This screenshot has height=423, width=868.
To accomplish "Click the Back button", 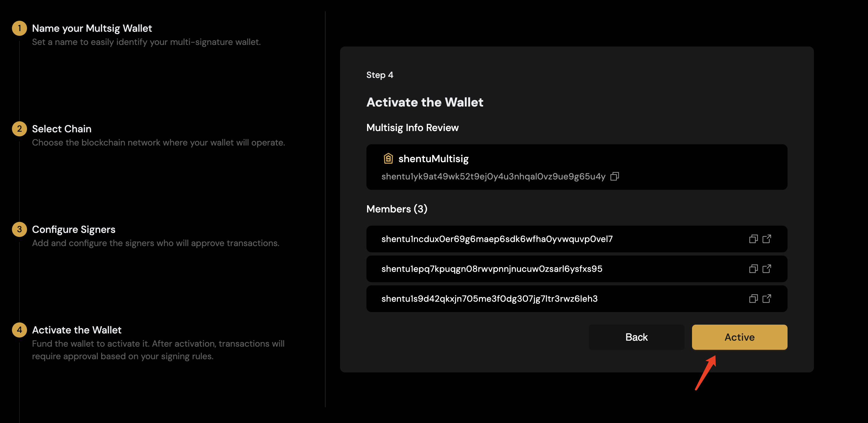I will point(636,337).
